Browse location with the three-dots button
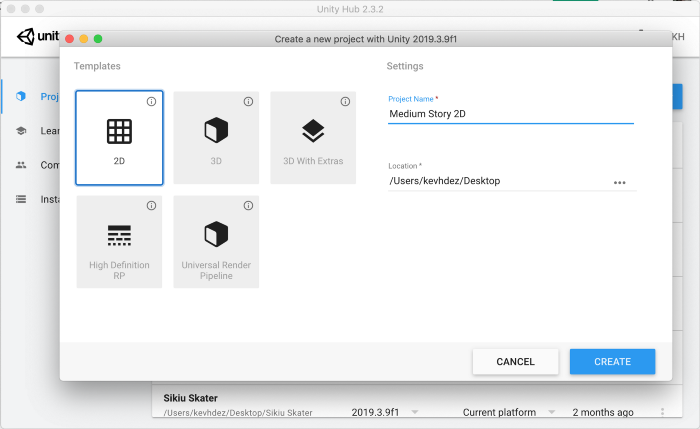This screenshot has height=429, width=700. click(x=620, y=183)
